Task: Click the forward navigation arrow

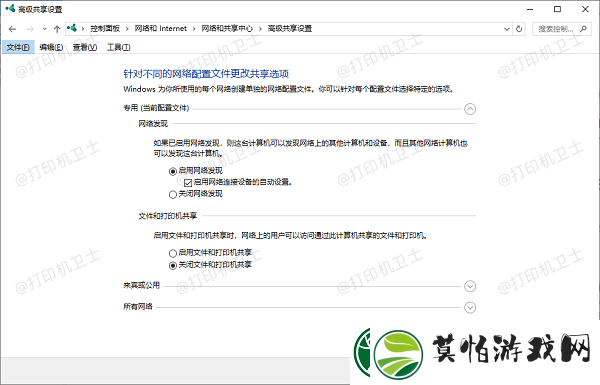Action: (x=30, y=29)
